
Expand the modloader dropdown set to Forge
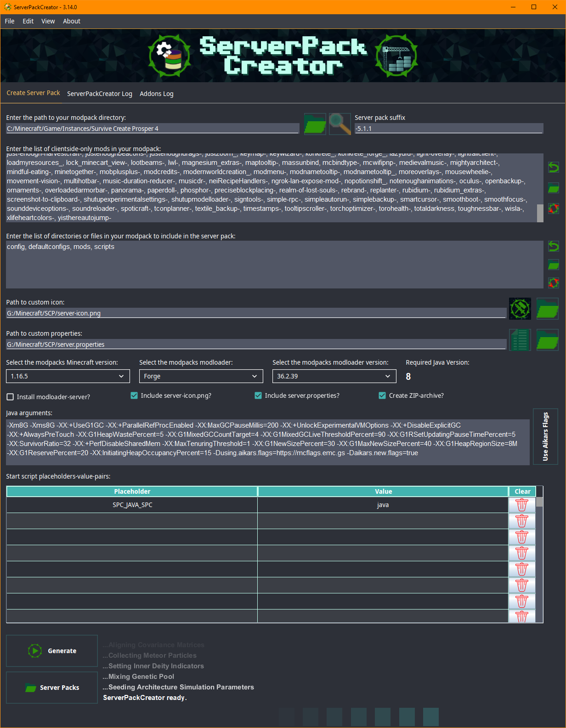201,376
